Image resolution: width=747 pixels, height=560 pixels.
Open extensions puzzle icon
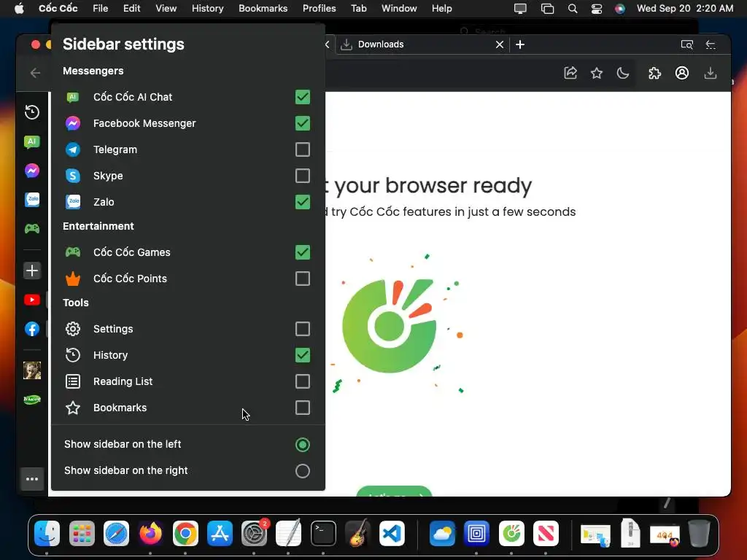tap(654, 73)
